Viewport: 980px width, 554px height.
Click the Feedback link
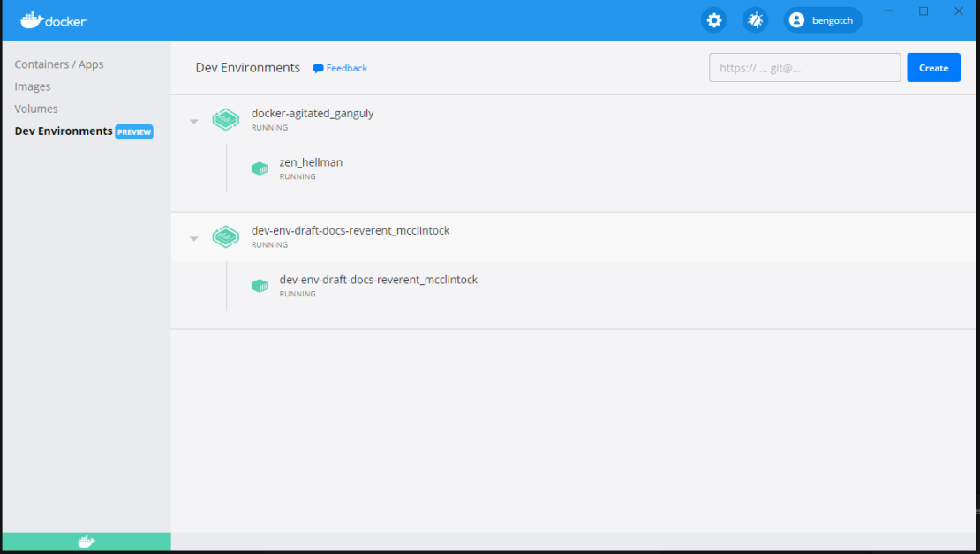point(346,68)
